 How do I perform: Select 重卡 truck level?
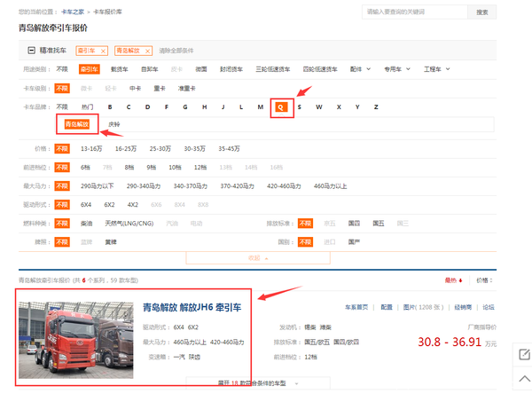[160, 89]
